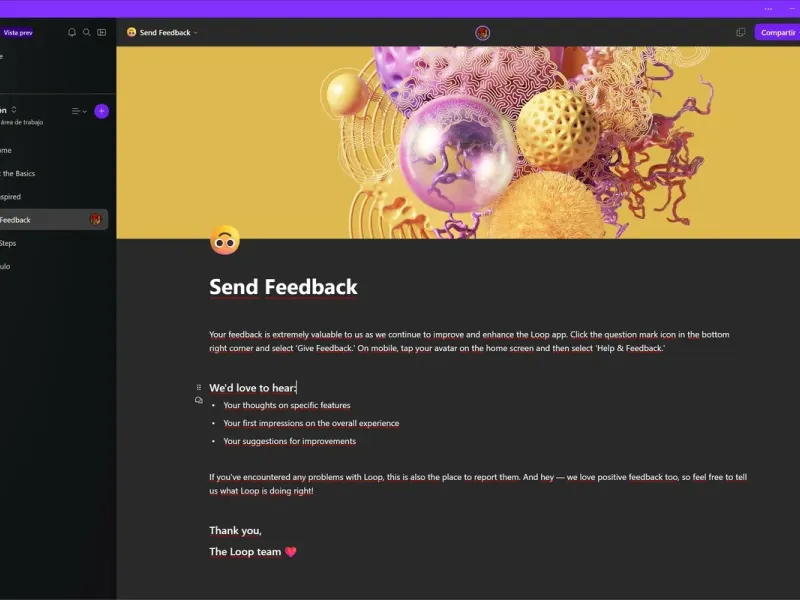Viewport: 800px width, 600px height.
Task: Create a new page with purple plus
Action: point(102,111)
